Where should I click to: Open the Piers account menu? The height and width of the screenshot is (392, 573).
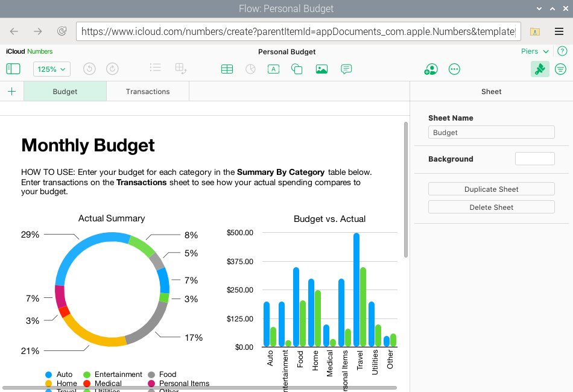tap(534, 51)
